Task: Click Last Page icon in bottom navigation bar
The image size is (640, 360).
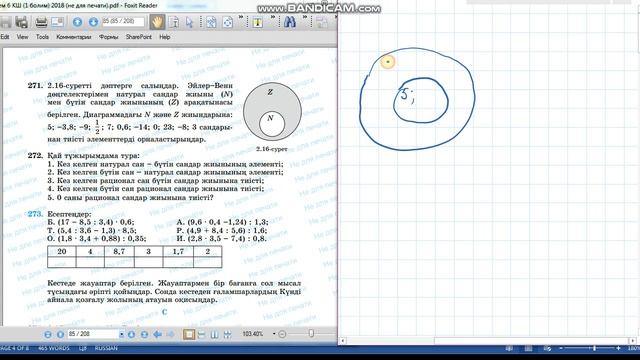Action: [x=144, y=334]
